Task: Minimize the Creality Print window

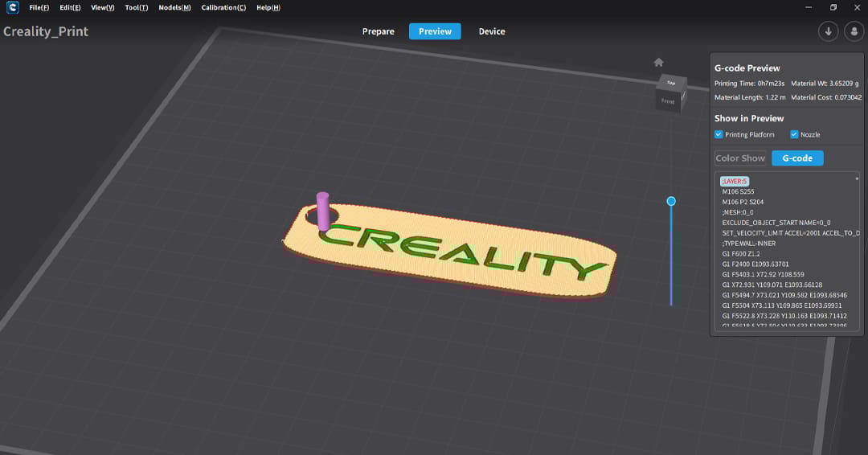Action: point(809,7)
